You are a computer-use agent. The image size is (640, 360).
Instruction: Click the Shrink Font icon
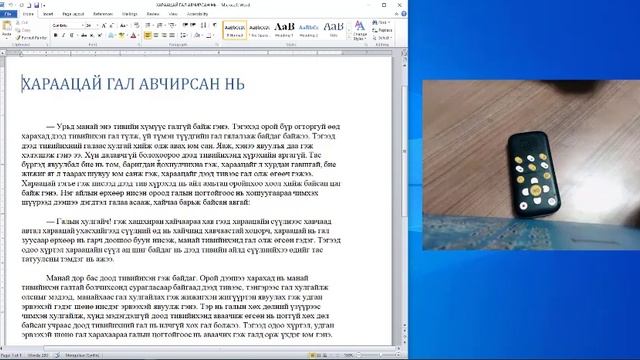pos(111,25)
